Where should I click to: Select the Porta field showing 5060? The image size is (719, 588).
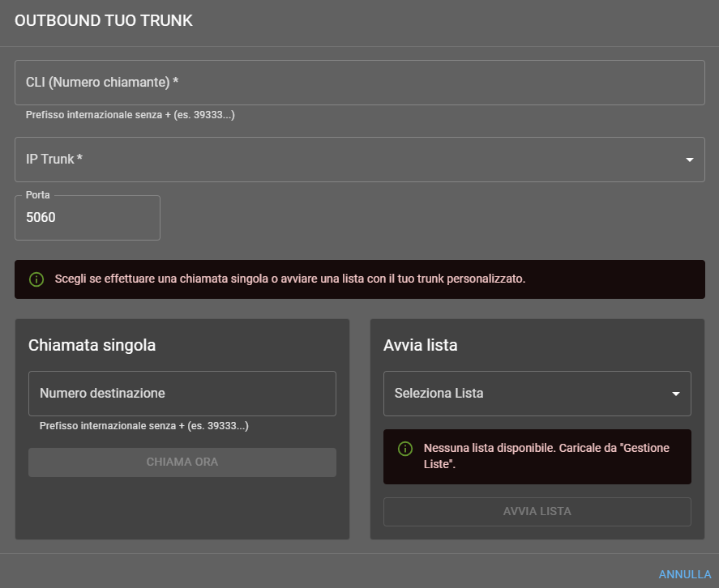[87, 217]
